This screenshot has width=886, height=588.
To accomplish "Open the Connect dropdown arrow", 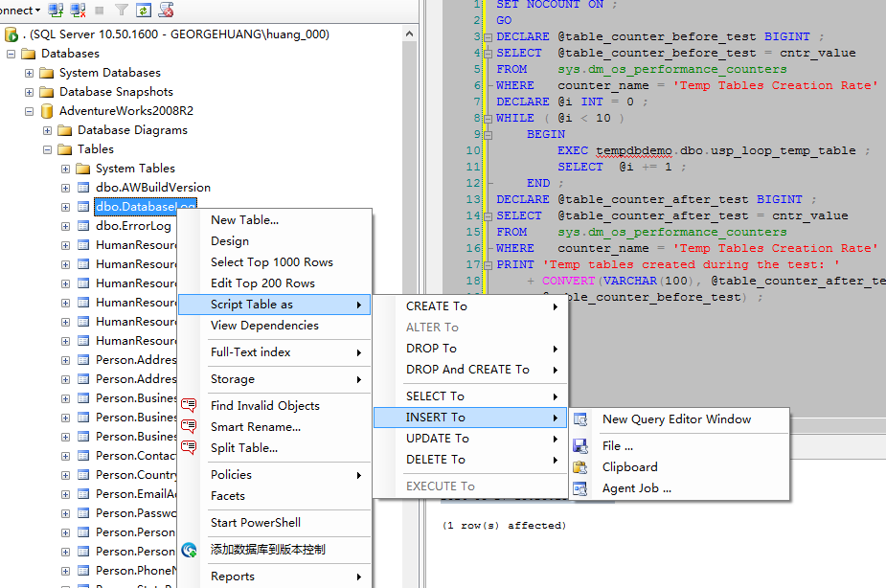I will pos(38,11).
